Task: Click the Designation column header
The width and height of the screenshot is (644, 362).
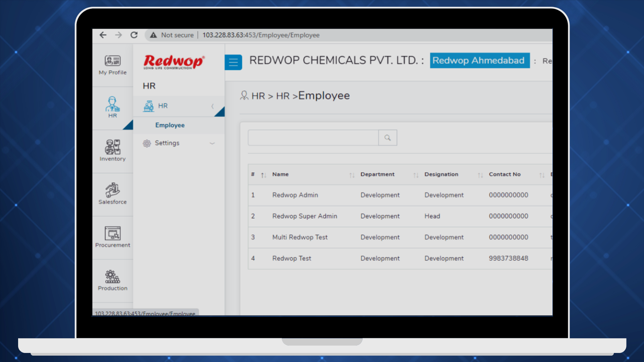Action: coord(441,174)
